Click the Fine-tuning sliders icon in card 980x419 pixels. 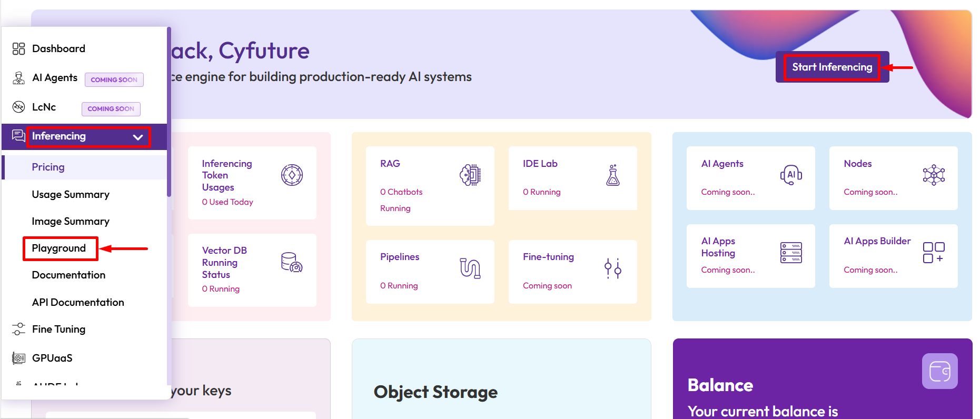pyautogui.click(x=612, y=268)
